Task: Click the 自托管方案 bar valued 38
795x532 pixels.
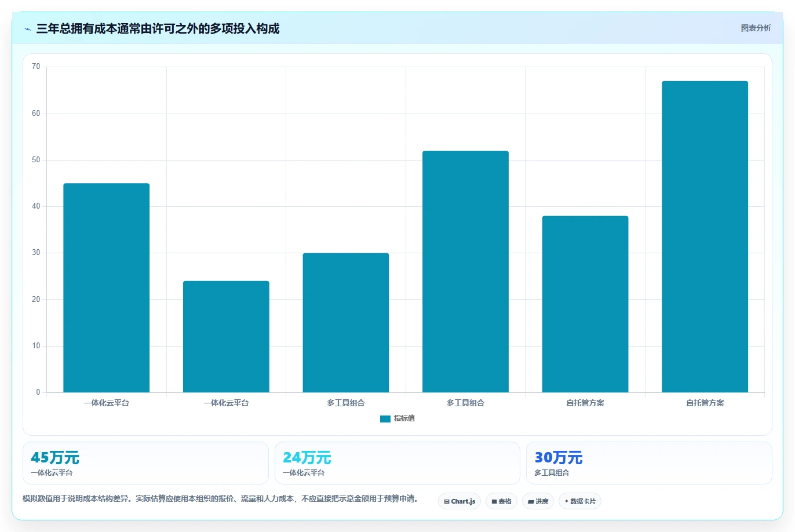Action: [x=585, y=304]
